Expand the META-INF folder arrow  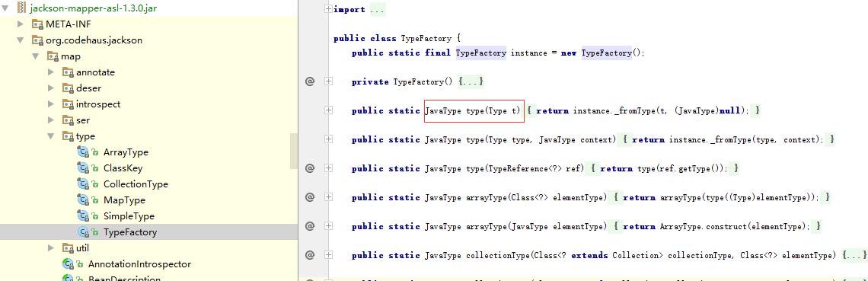(21, 24)
